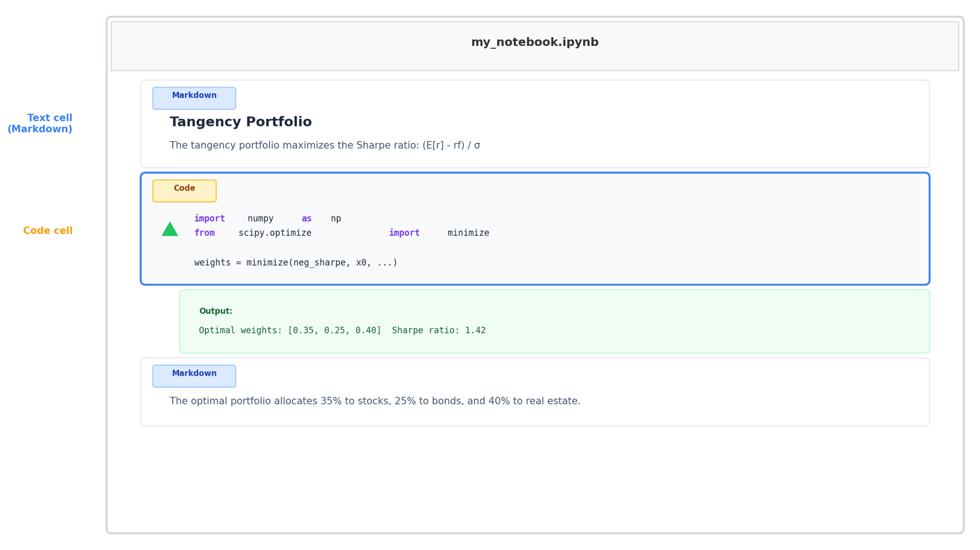The height and width of the screenshot is (550, 980).
Task: Click the Output: label
Action: (x=216, y=311)
